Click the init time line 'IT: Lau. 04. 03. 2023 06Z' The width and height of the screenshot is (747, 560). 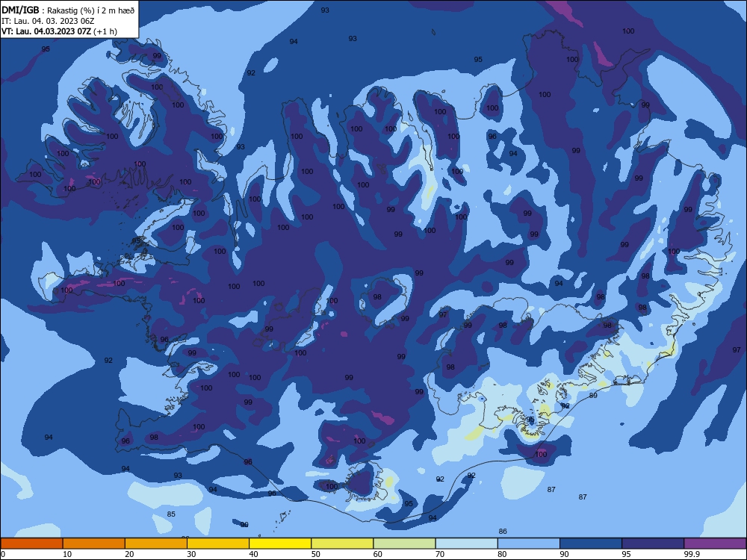click(x=48, y=21)
